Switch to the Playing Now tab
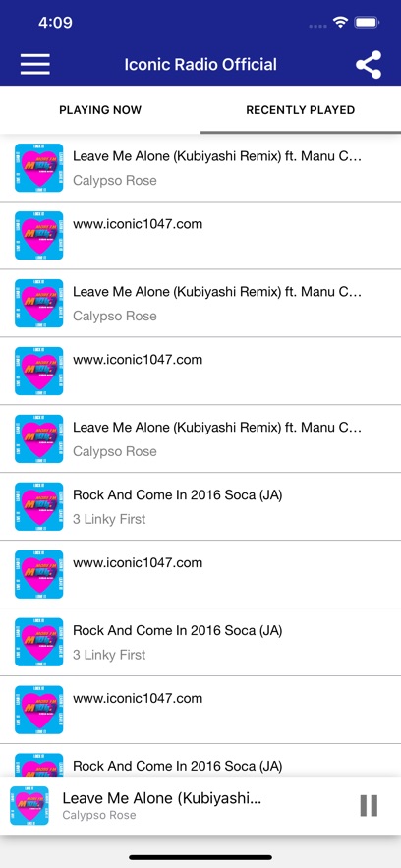401x868 pixels. [100, 110]
